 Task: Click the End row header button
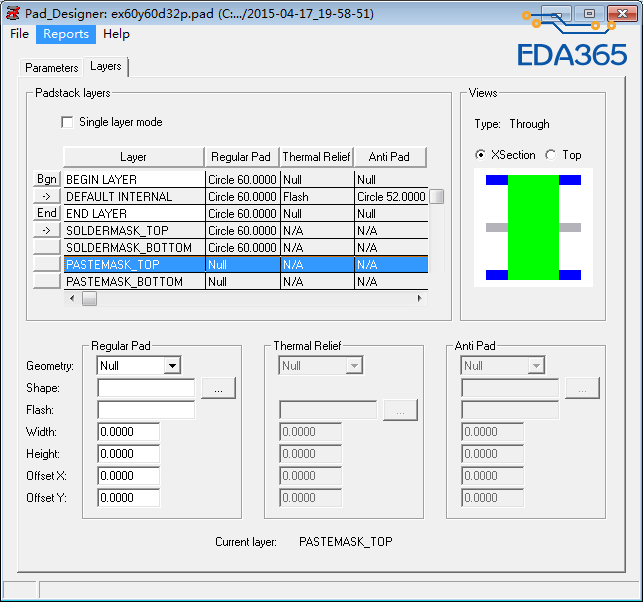pyautogui.click(x=47, y=213)
